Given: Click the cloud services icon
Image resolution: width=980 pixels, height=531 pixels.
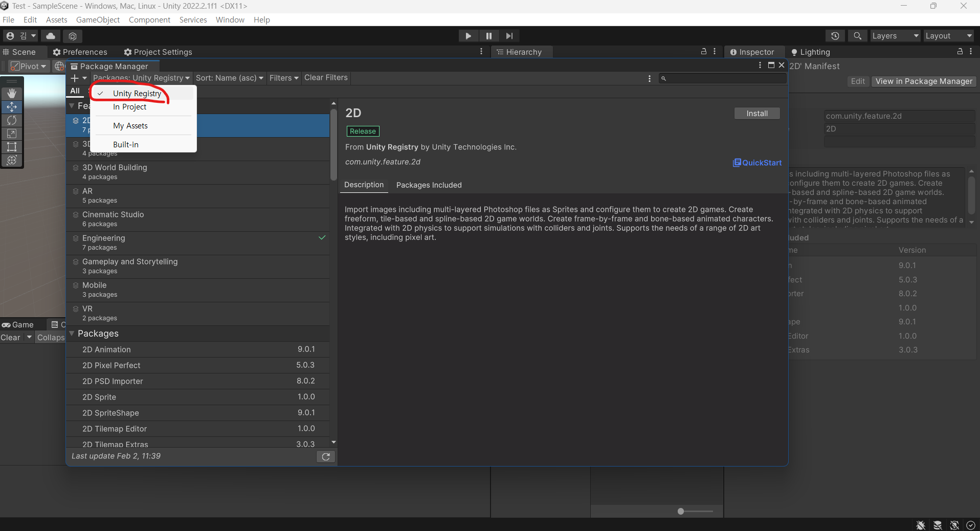Looking at the screenshot, I should [51, 36].
